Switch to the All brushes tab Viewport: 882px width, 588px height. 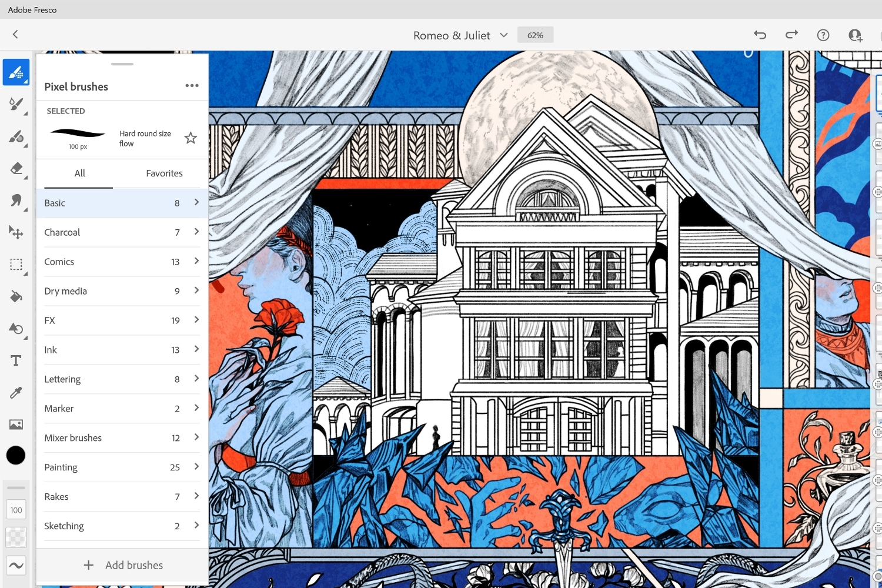[79, 173]
